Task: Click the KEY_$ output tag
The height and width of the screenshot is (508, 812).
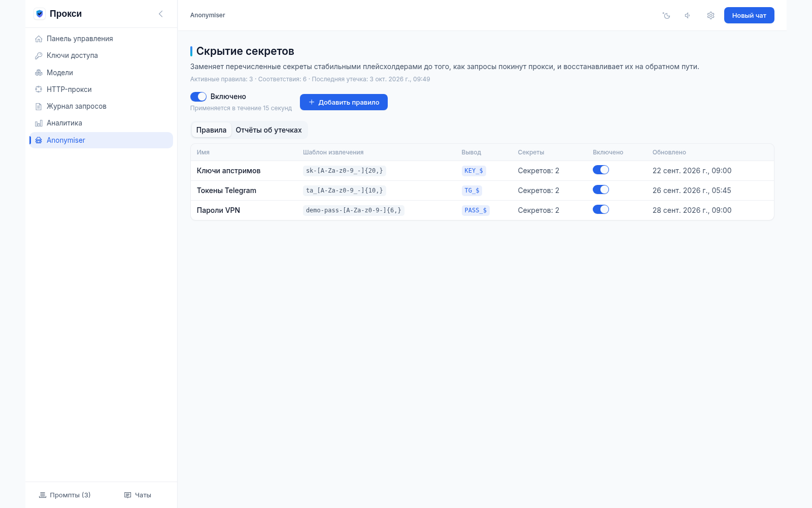Action: [x=474, y=171]
